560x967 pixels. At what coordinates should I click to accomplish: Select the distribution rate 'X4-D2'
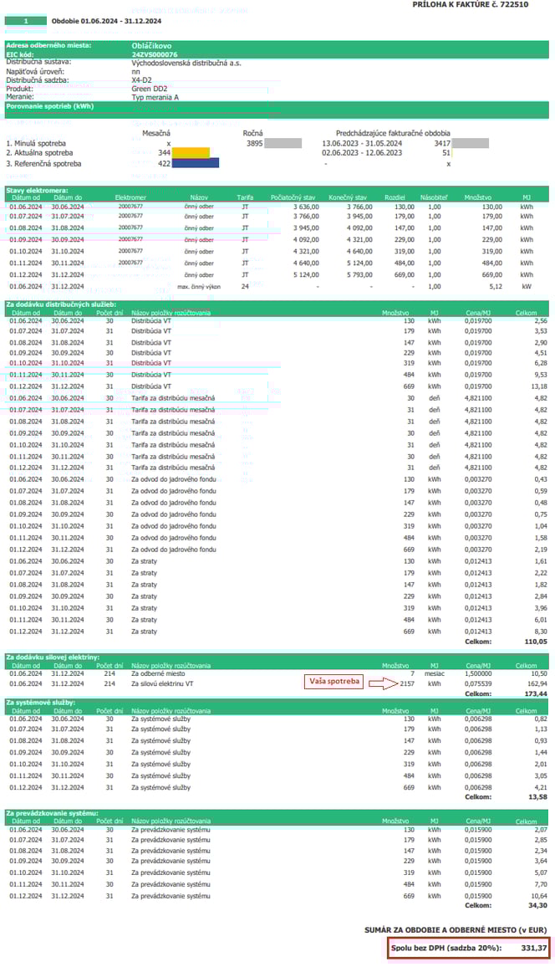coord(142,80)
